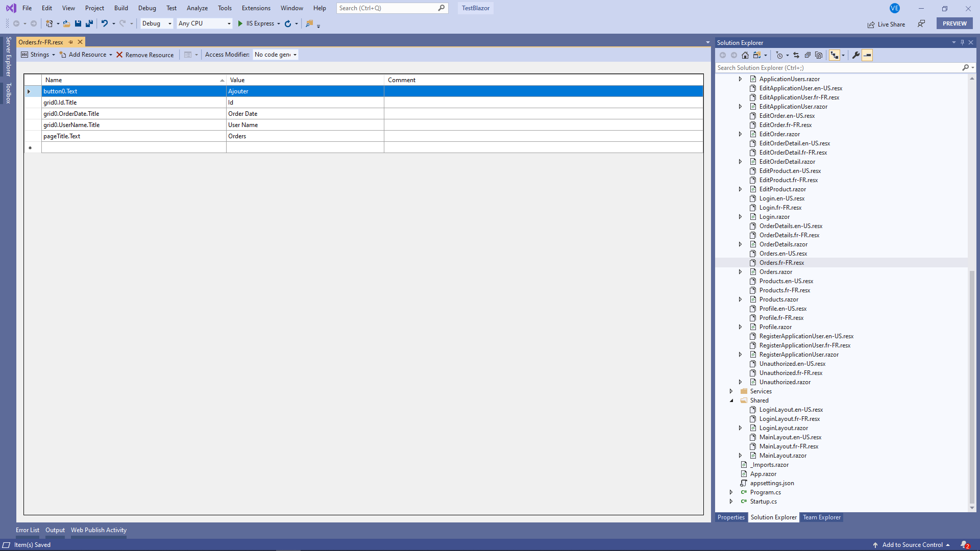
Task: Select Orders.en-US.resx in Solution Explorer
Action: click(783, 254)
